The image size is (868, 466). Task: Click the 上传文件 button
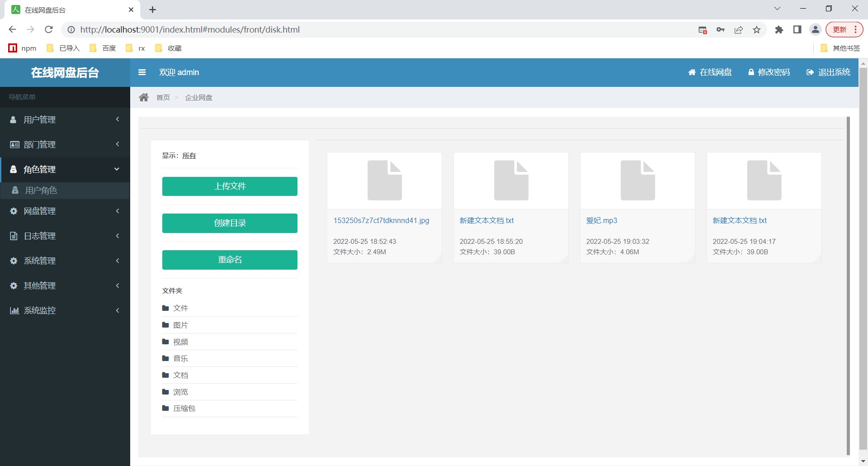[230, 186]
